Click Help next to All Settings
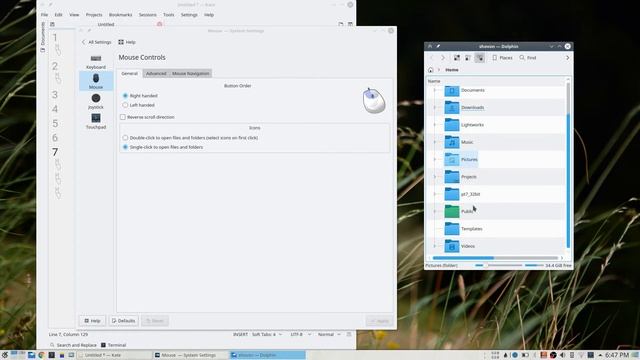This screenshot has height=360, width=640. (127, 42)
